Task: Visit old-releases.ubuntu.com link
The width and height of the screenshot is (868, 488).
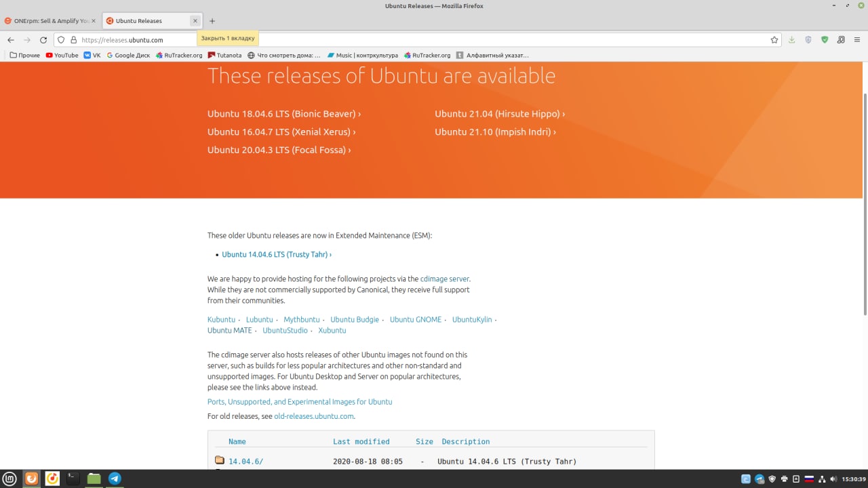Action: click(x=314, y=416)
